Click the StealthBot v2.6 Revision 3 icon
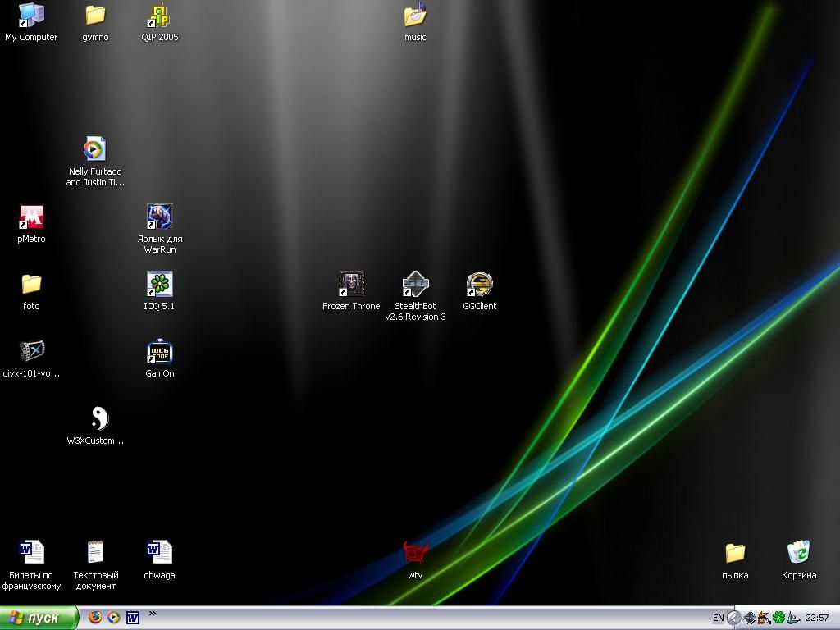The width and height of the screenshot is (840, 630). [x=415, y=285]
